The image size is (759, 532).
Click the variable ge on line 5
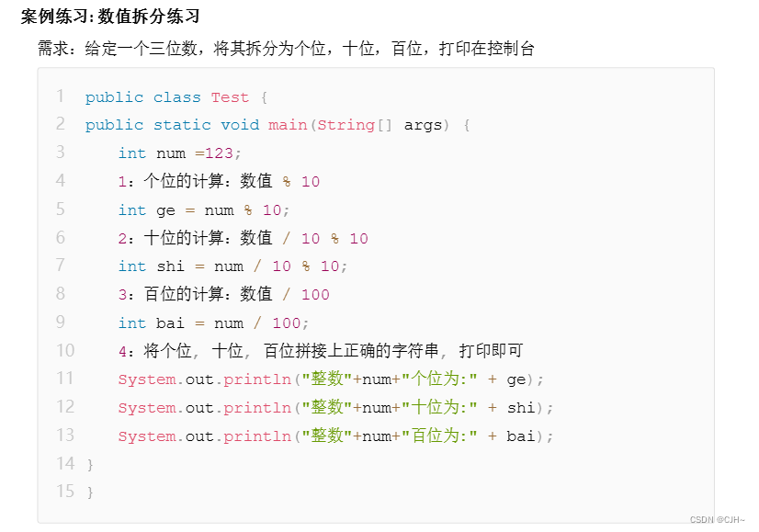(x=165, y=210)
